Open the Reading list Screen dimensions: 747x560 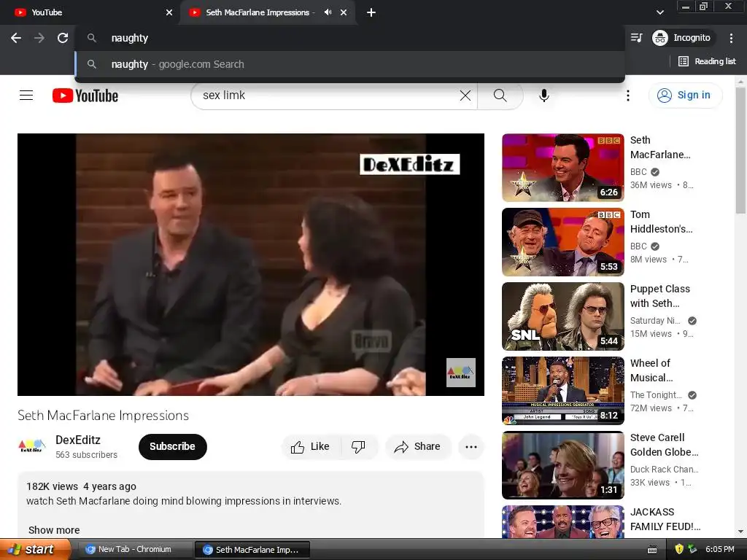[x=707, y=61]
